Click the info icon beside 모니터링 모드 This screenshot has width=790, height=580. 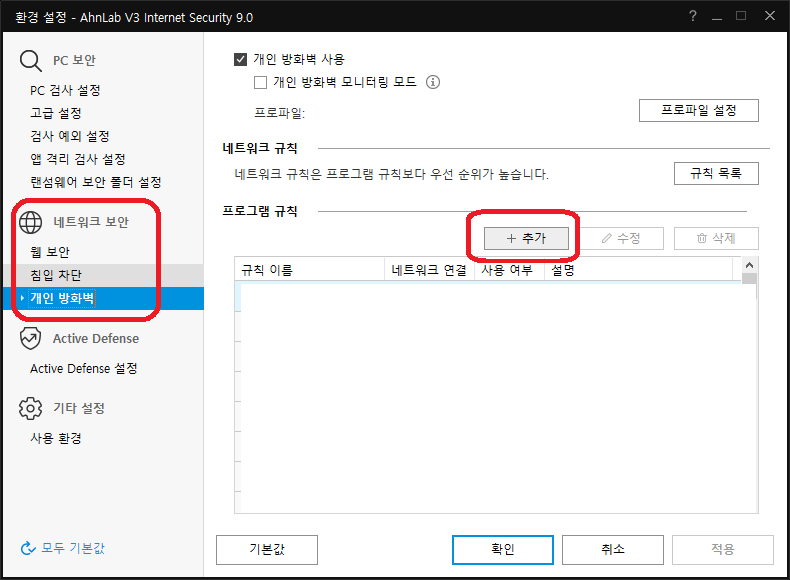click(x=433, y=82)
